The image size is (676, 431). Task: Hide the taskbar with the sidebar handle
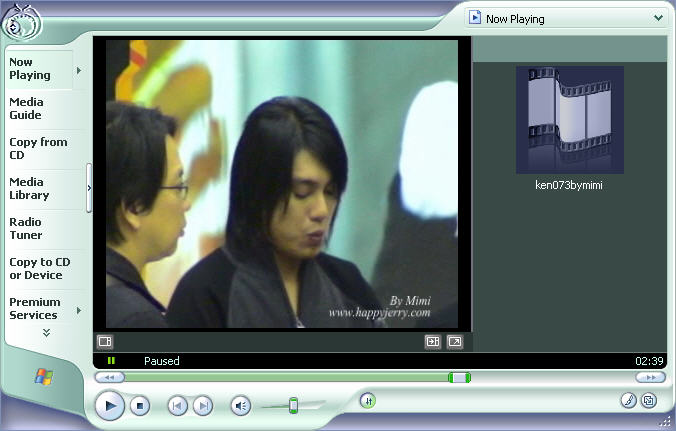pos(89,188)
